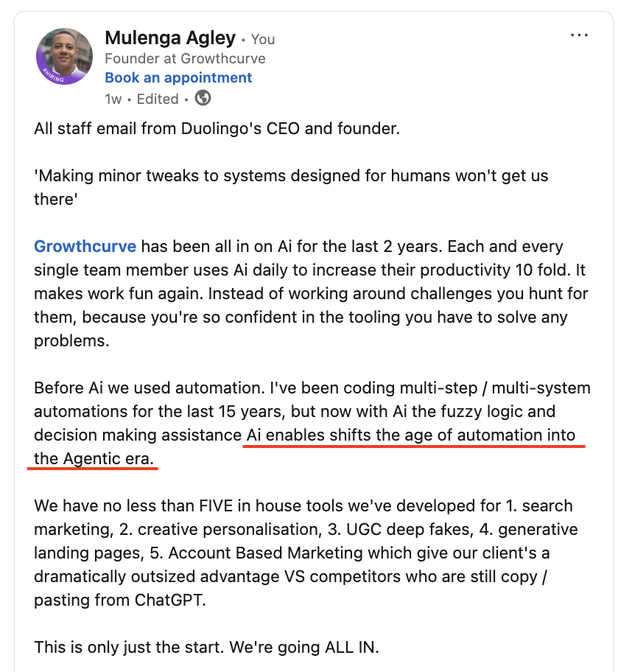
Task: Open the Mulenga Agley profile name link
Action: tap(170, 38)
